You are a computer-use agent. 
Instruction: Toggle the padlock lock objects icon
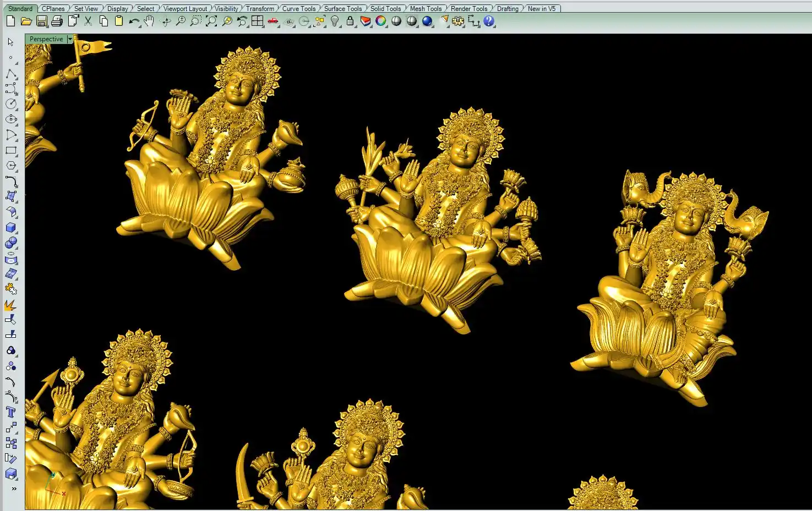[350, 21]
